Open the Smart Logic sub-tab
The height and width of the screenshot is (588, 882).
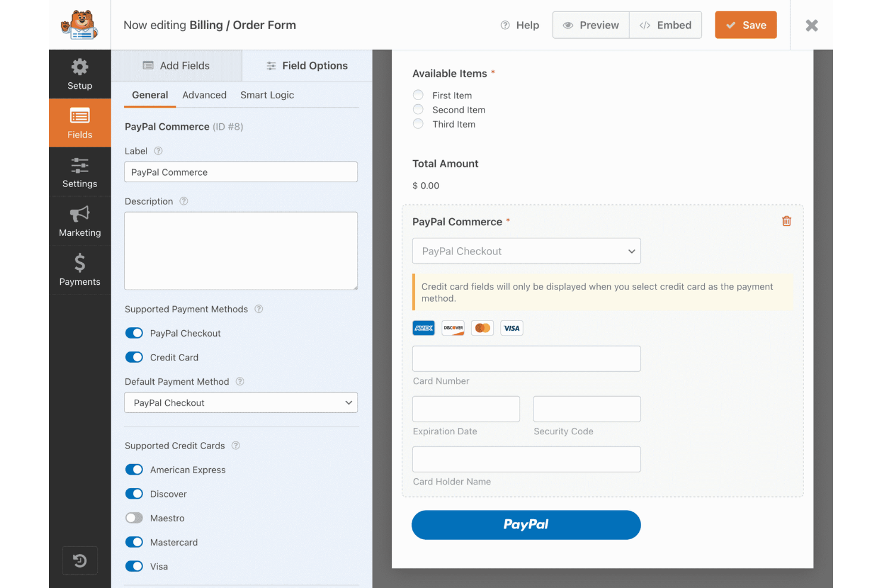(267, 95)
